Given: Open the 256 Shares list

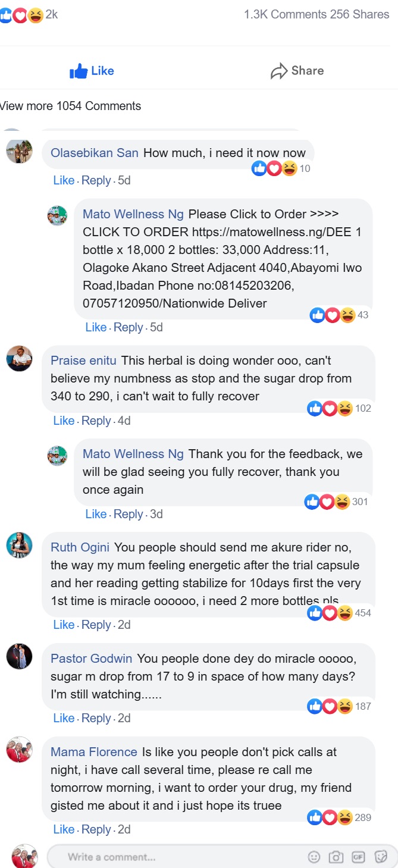Looking at the screenshot, I should tap(360, 14).
